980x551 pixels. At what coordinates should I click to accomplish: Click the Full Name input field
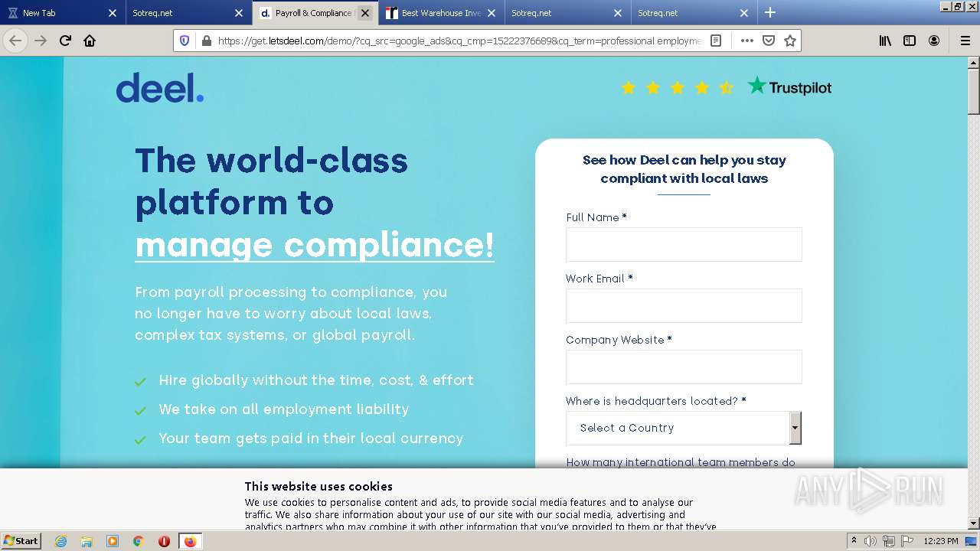pos(684,244)
